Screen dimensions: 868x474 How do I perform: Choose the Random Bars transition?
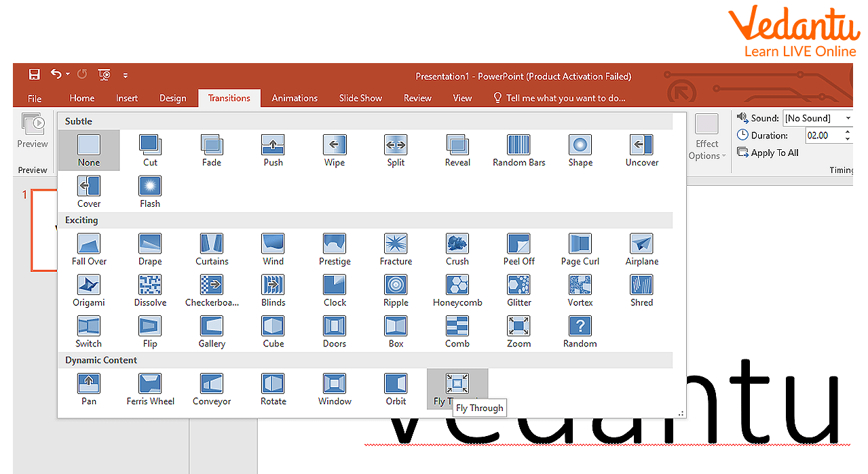518,151
